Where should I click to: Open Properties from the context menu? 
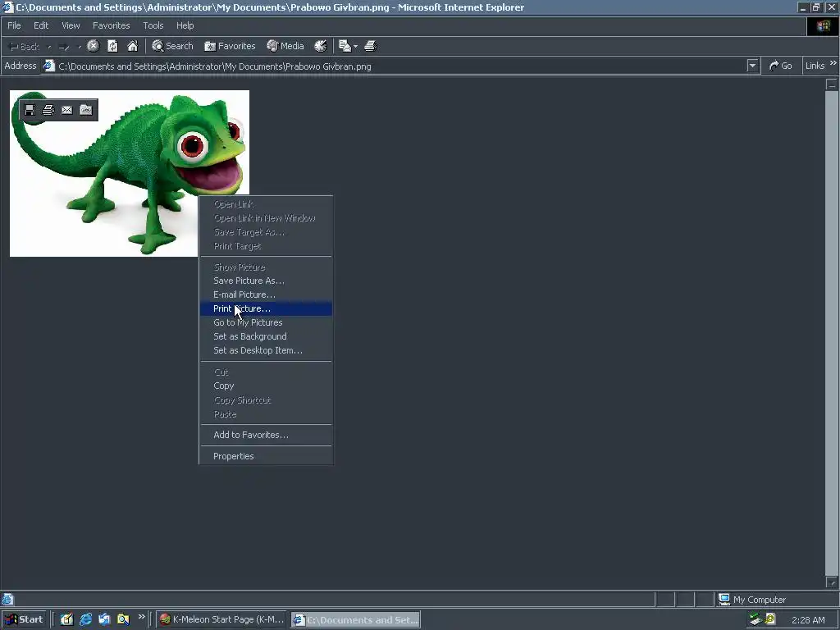(x=267, y=456)
